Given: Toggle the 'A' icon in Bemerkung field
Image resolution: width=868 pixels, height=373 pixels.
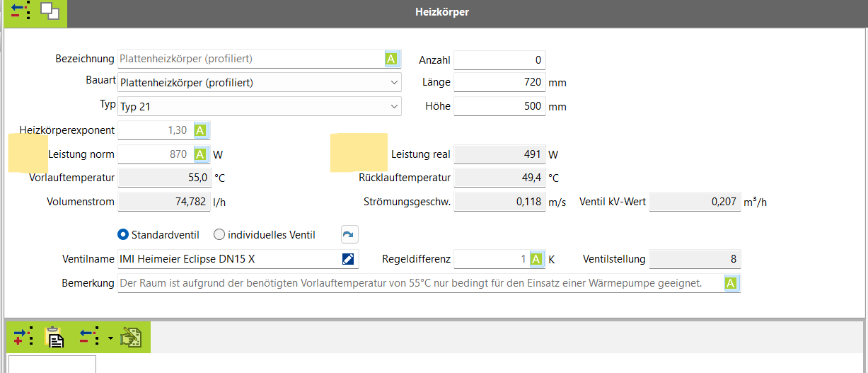Looking at the screenshot, I should pos(731,283).
